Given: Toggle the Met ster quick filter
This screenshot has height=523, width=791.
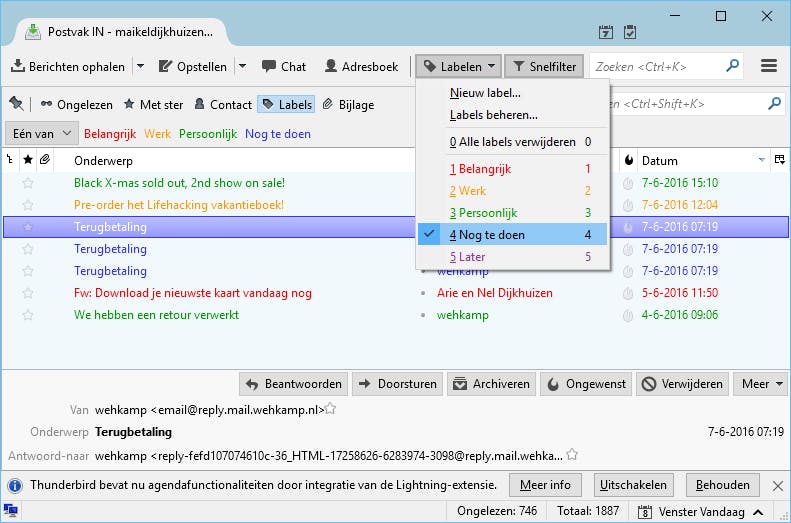Looking at the screenshot, I should click(x=153, y=104).
